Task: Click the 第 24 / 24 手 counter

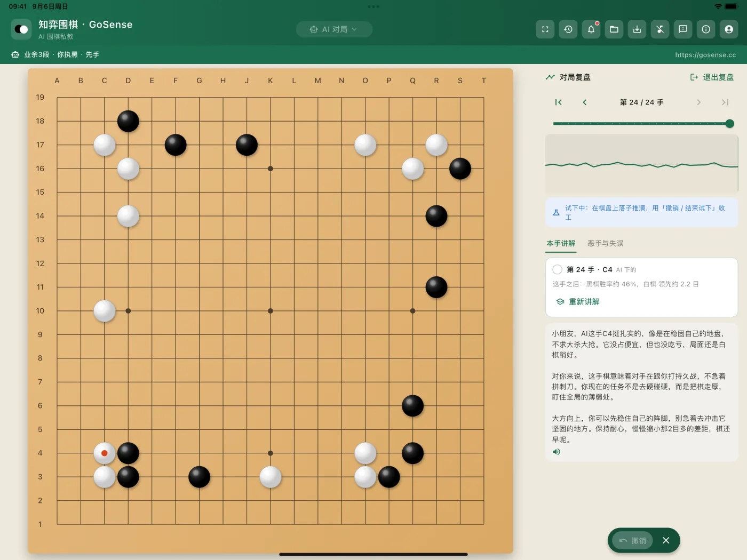Action: 641,102
